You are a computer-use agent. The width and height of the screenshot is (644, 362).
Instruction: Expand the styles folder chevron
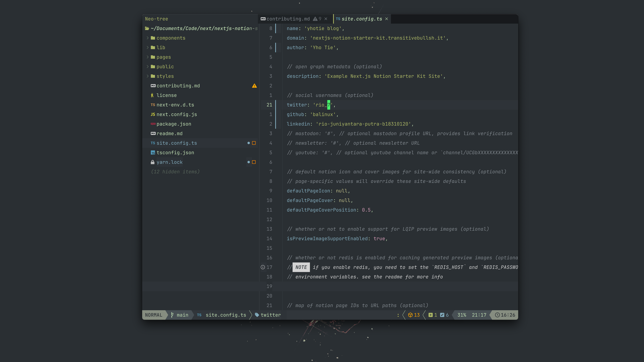148,76
